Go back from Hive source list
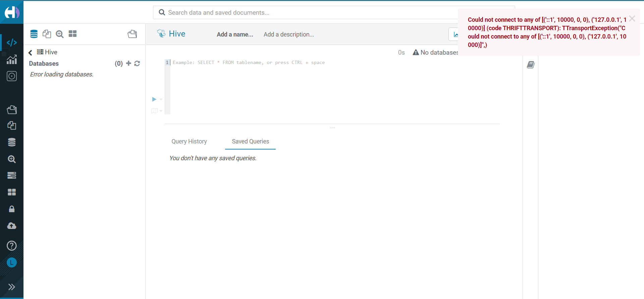 pyautogui.click(x=30, y=53)
